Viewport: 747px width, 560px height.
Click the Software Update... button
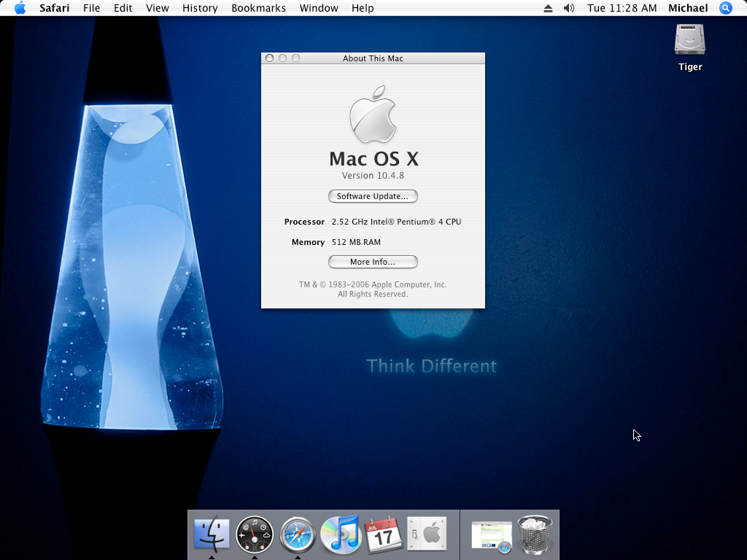373,196
